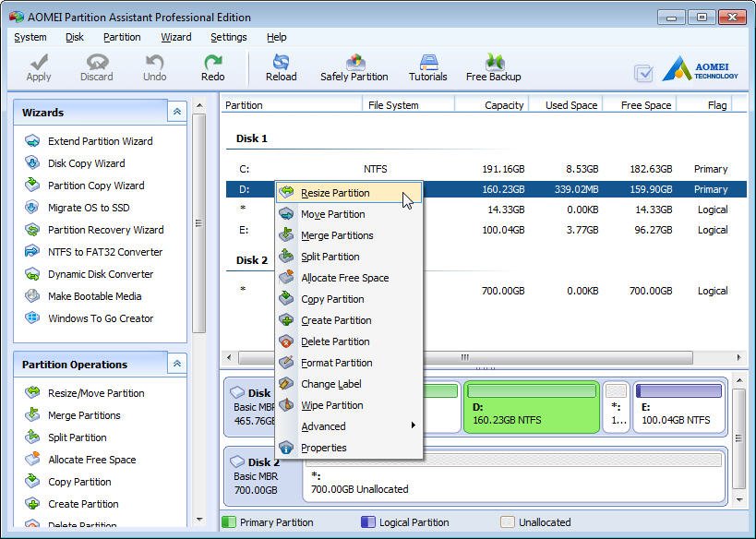Click the Redo toolbar button
756x539 pixels.
[212, 67]
